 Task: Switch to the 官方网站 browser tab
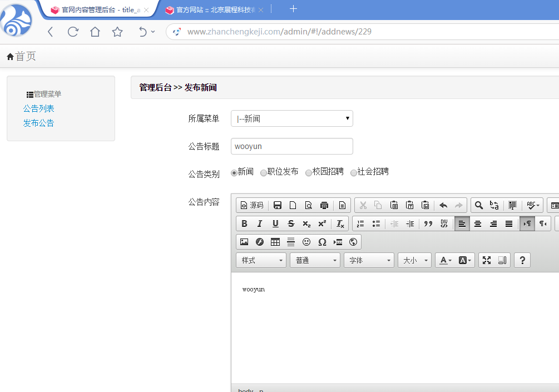pos(216,10)
